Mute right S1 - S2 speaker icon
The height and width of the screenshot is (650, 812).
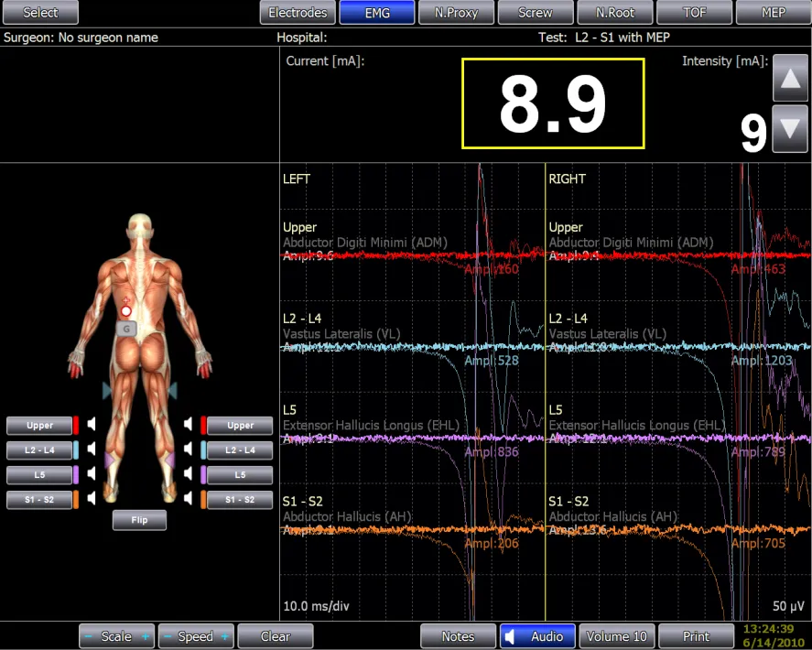click(x=188, y=500)
